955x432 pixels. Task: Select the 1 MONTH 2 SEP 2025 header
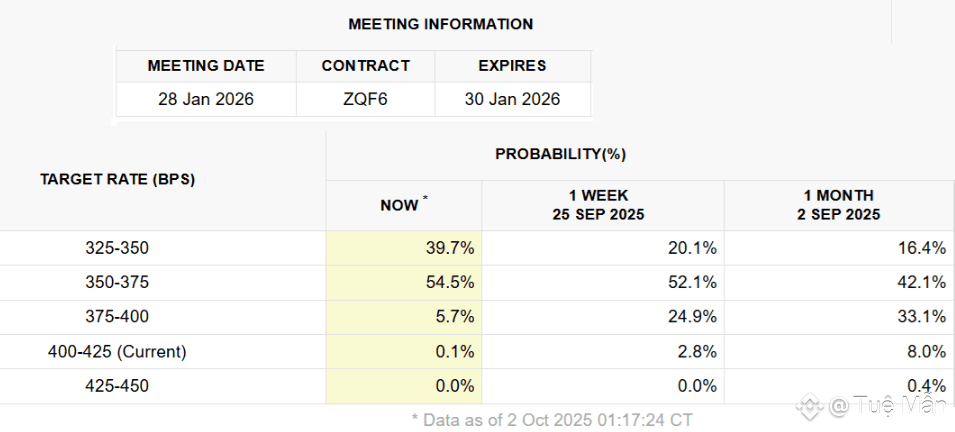coord(838,205)
